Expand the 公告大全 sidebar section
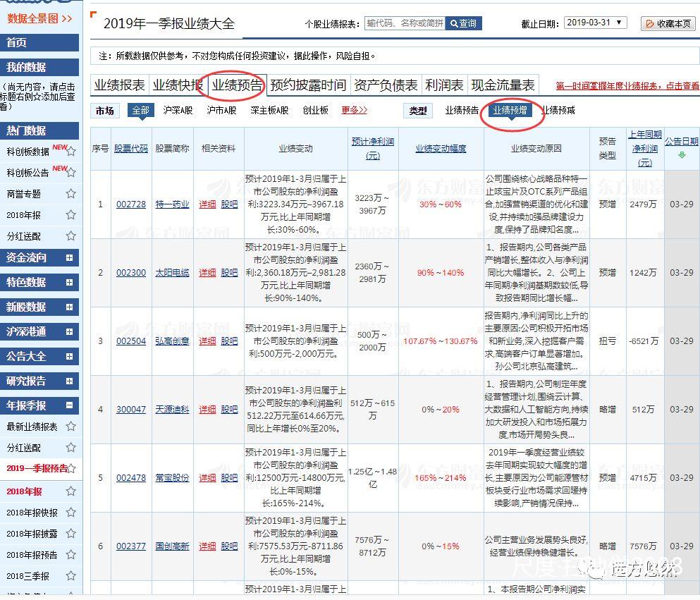The width and height of the screenshot is (700, 600). tap(69, 356)
